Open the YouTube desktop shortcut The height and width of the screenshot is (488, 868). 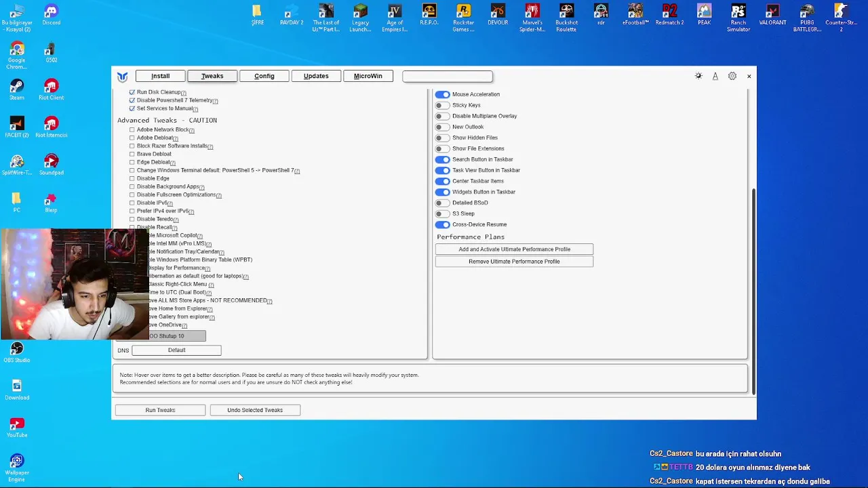point(17,427)
